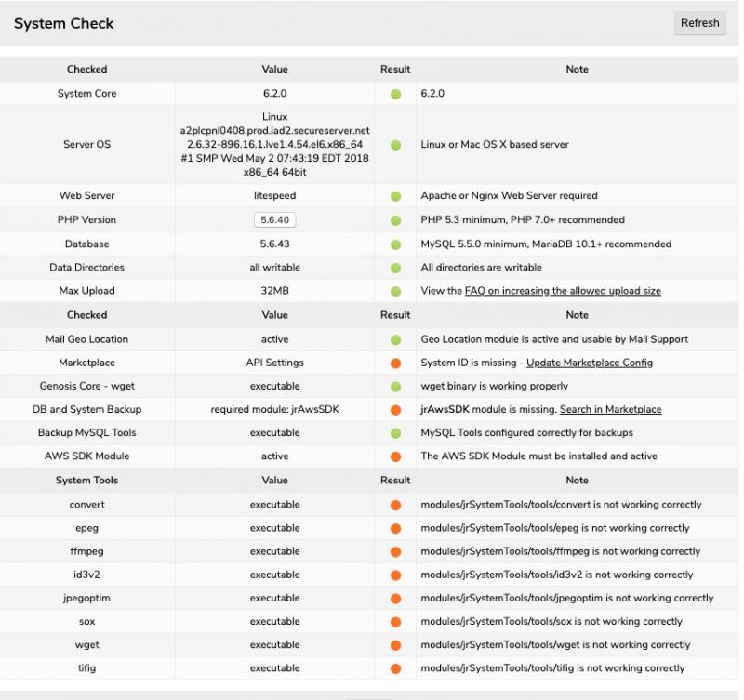Click the green status dot for System Core
Viewport: 744px width, 700px height.
(395, 94)
